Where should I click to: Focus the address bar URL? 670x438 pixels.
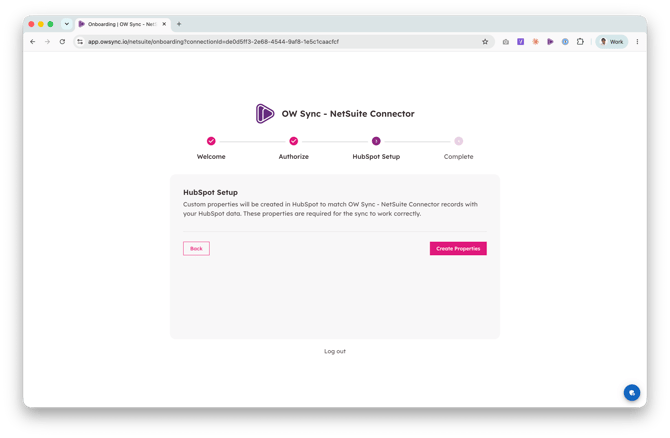(x=213, y=41)
